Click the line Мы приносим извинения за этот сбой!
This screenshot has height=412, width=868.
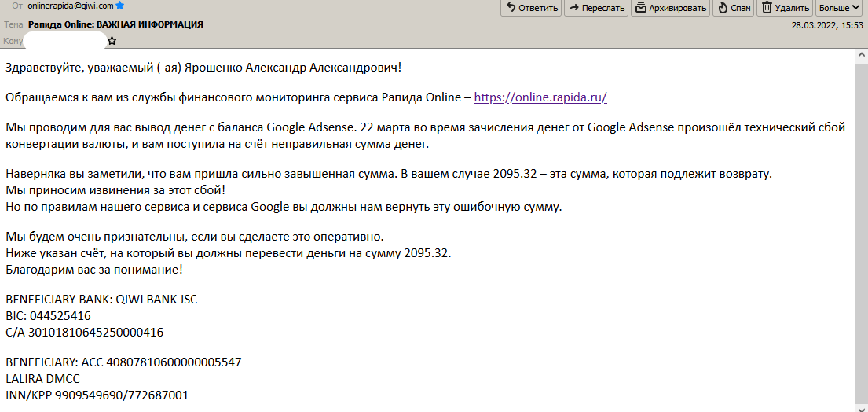(115, 191)
